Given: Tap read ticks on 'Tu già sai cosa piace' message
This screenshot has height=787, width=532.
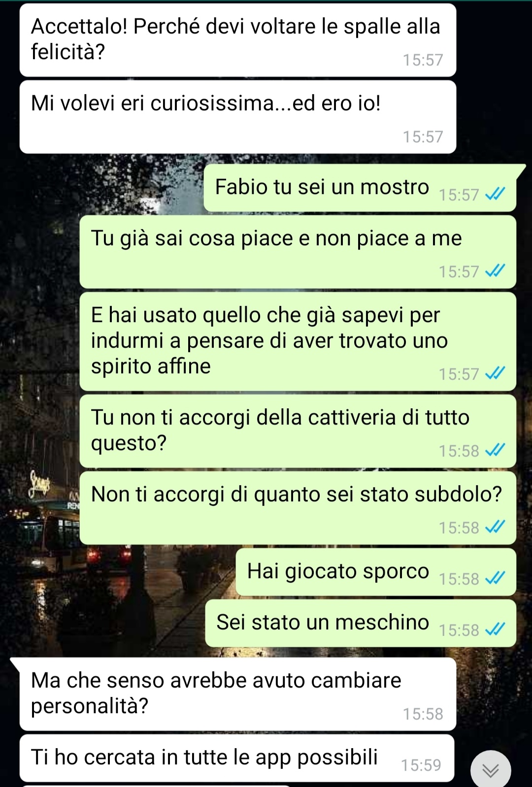Looking at the screenshot, I should (x=495, y=271).
